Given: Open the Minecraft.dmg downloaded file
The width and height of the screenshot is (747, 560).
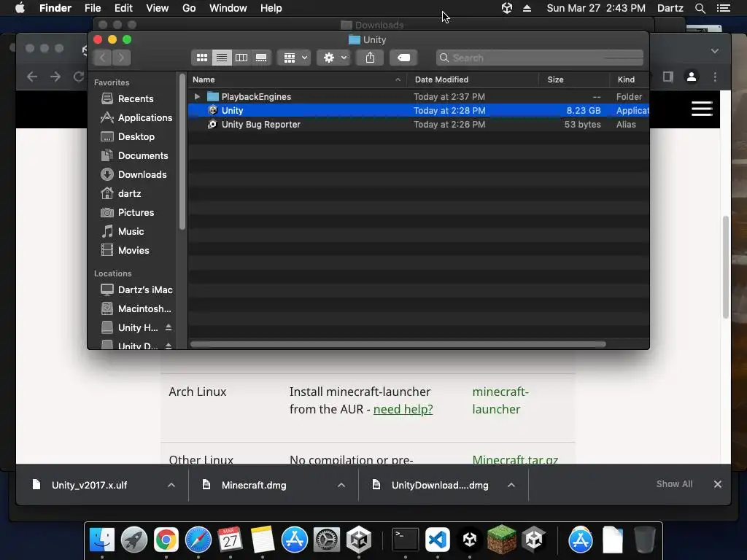Looking at the screenshot, I should point(254,485).
